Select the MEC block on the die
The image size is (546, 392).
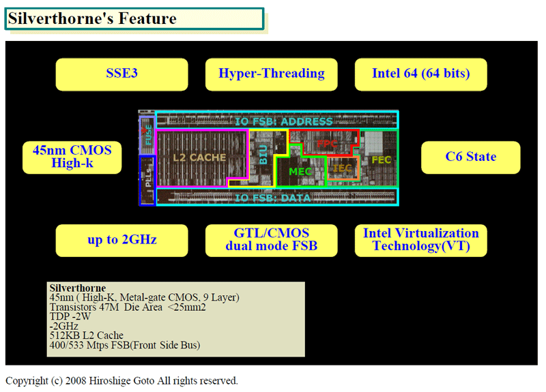[300, 172]
